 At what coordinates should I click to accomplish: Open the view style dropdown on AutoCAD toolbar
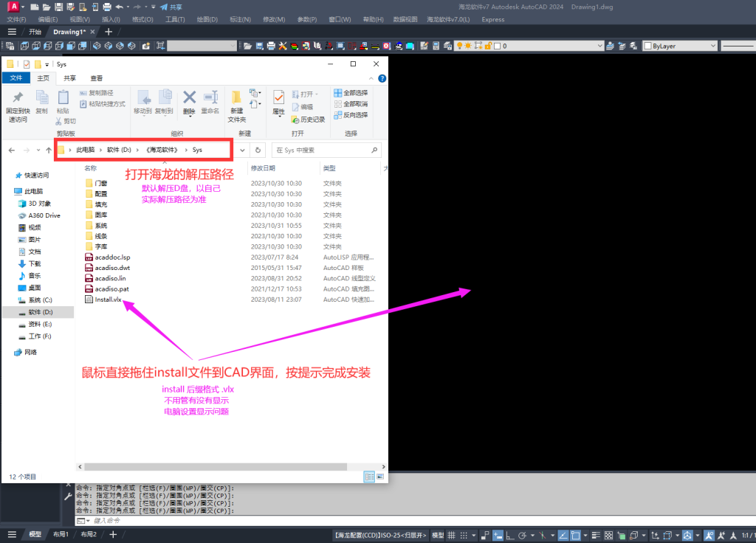(x=202, y=46)
